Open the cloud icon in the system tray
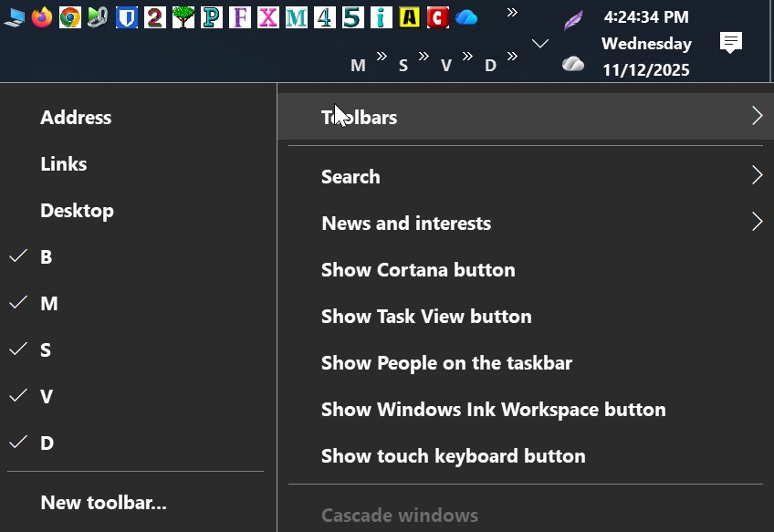The height and width of the screenshot is (532, 774). [573, 64]
